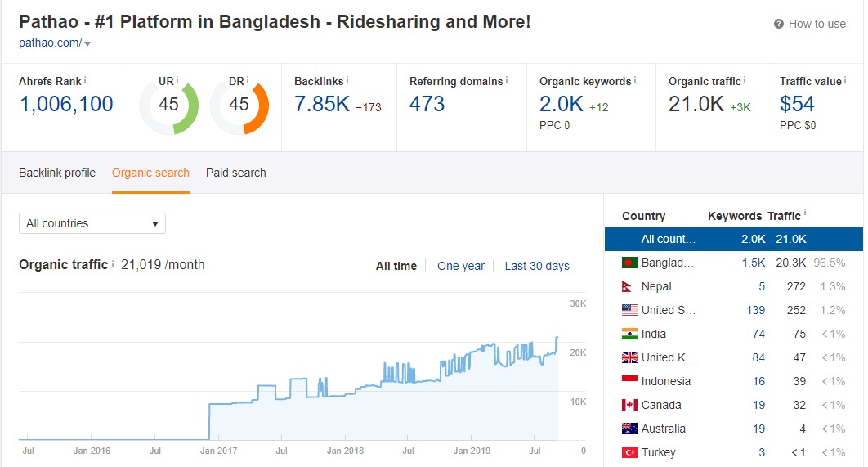Click the Organic traffic metric info icon
This screenshot has height=467, width=868.
[745, 80]
